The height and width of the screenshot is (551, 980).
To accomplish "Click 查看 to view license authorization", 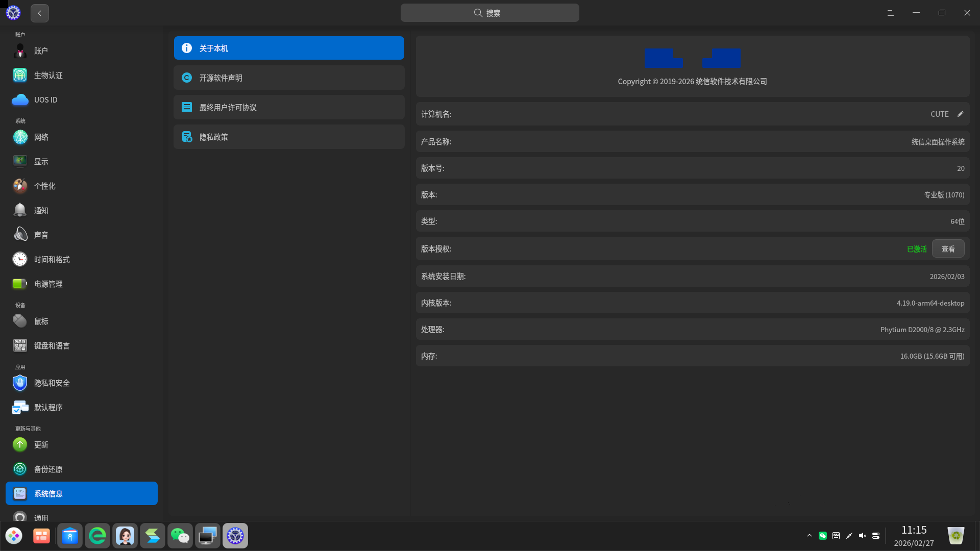I will (948, 249).
